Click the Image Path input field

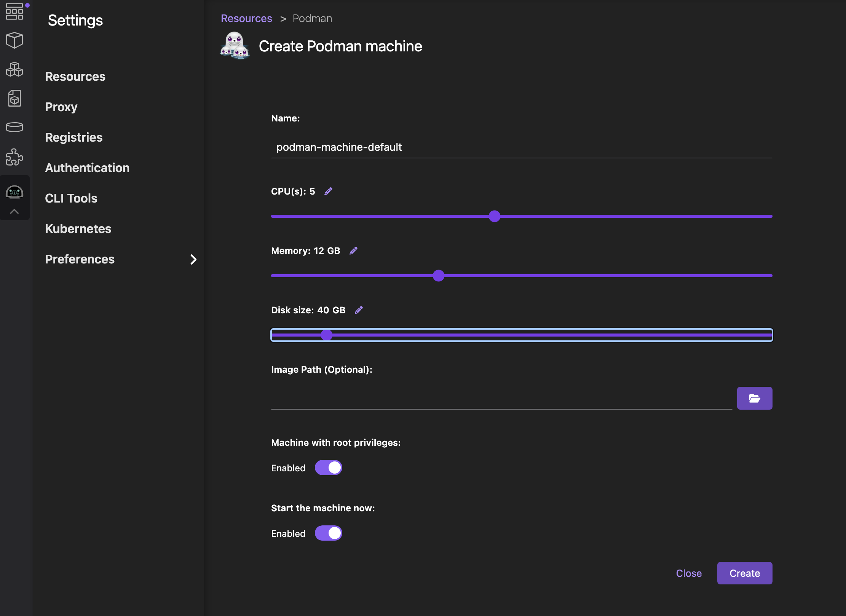pos(501,398)
